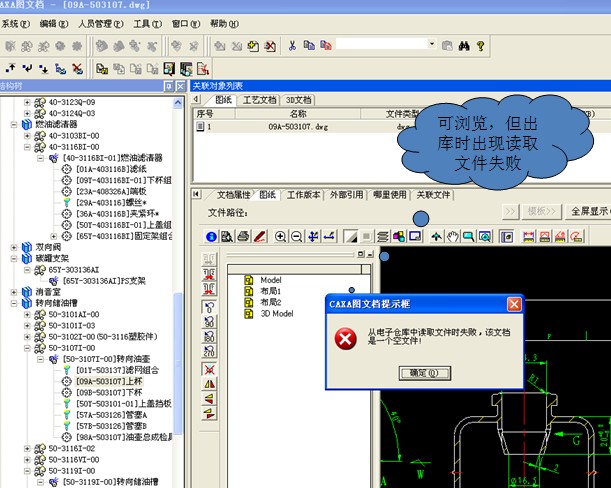Image resolution: width=611 pixels, height=488 pixels.
Task: Select the 3D Model layout item
Action: [x=277, y=313]
